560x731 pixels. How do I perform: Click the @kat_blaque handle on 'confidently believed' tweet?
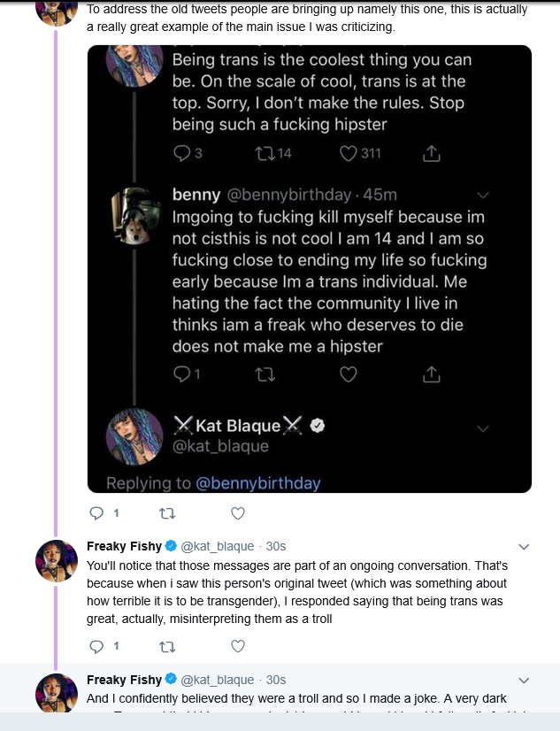click(x=218, y=680)
